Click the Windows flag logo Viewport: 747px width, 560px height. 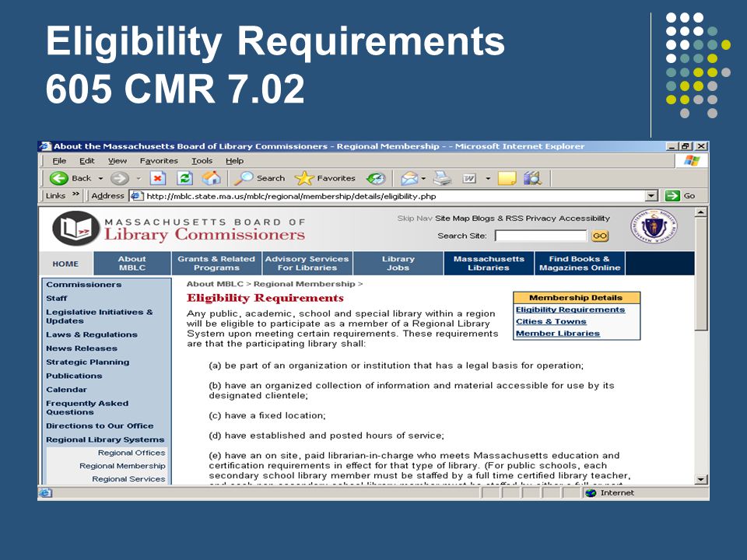click(x=692, y=161)
